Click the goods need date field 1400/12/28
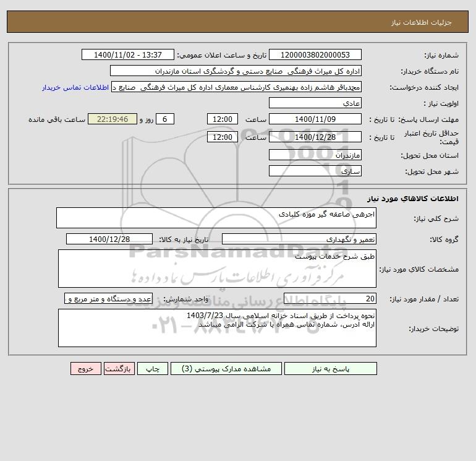Viewport: 476px width, 461px height. pos(109,239)
